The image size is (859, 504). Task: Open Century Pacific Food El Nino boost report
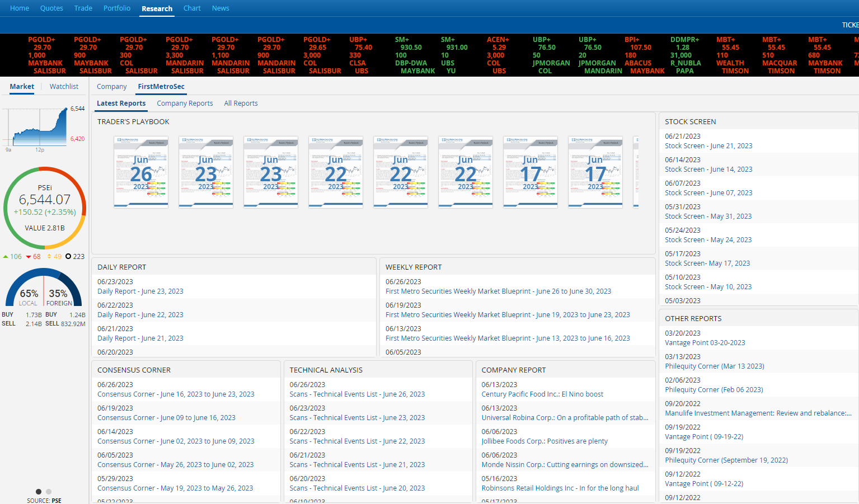coord(542,394)
